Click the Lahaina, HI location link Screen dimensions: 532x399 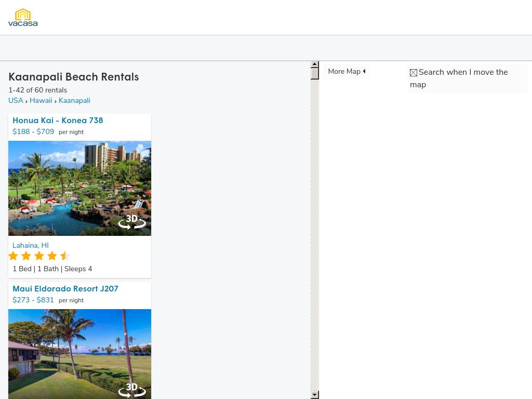point(31,245)
